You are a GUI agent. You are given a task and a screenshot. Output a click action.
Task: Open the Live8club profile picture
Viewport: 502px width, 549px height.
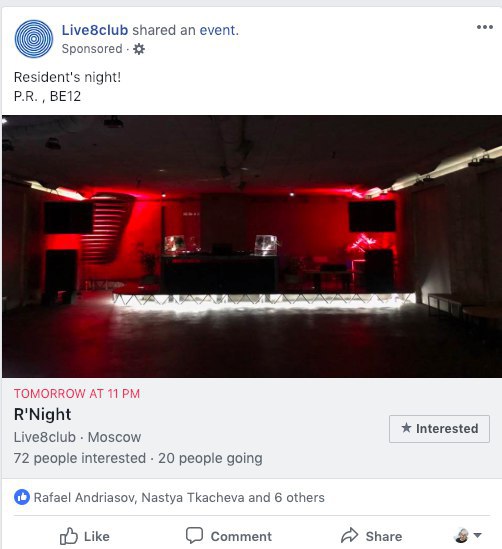pos(34,39)
